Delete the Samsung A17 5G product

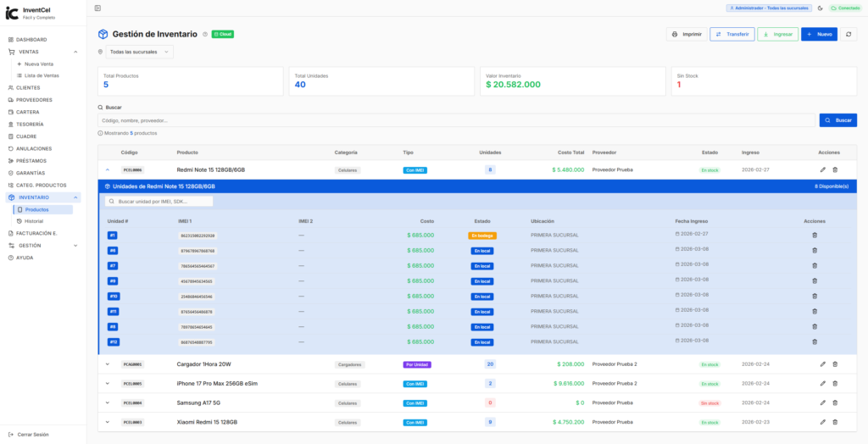coord(835,402)
